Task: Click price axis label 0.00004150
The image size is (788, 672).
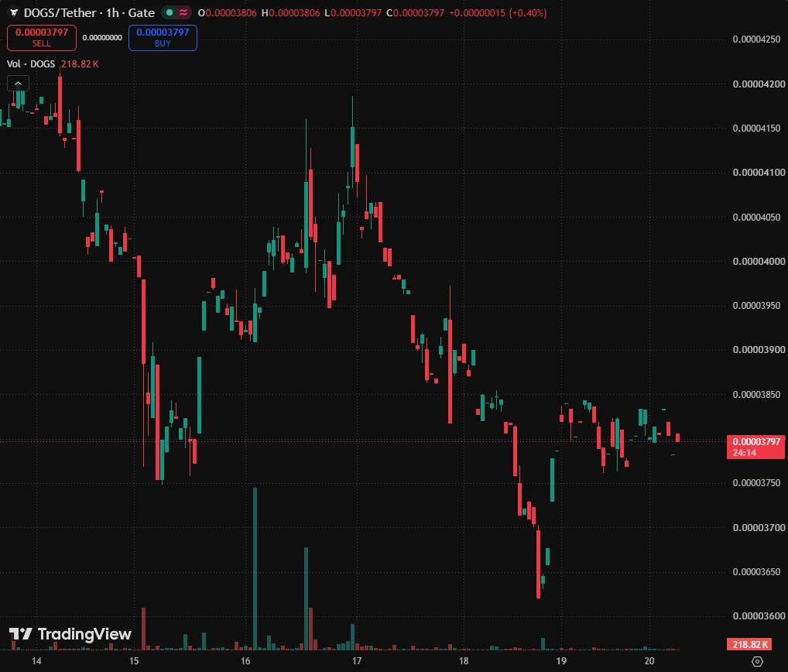Action: pos(757,129)
